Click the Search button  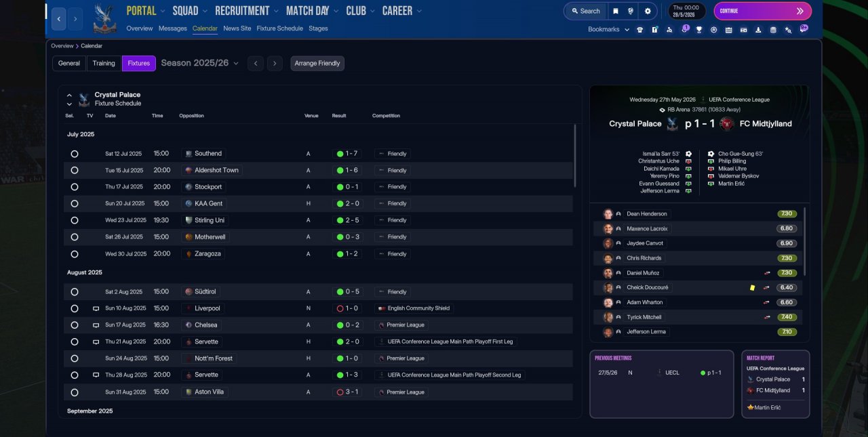[x=585, y=11]
